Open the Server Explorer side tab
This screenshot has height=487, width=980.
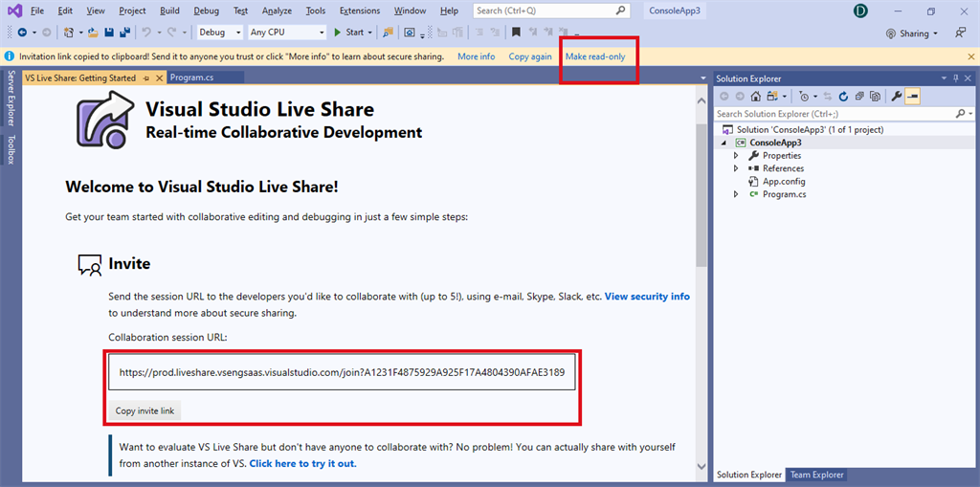(x=11, y=99)
